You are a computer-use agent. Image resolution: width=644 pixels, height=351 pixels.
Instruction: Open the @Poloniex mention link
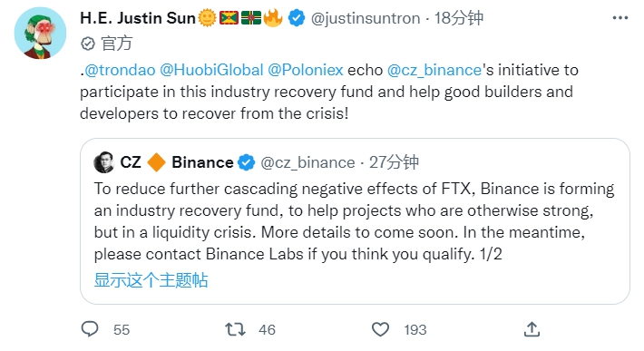pyautogui.click(x=306, y=70)
